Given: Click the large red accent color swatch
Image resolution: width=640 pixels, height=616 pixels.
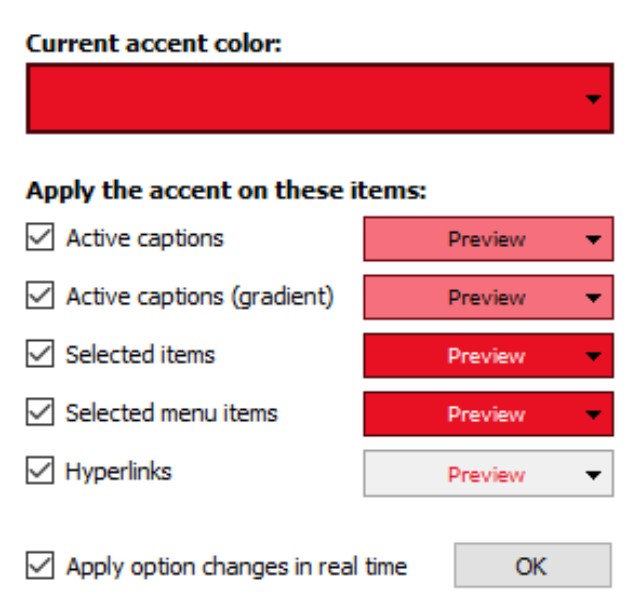Looking at the screenshot, I should [300, 99].
